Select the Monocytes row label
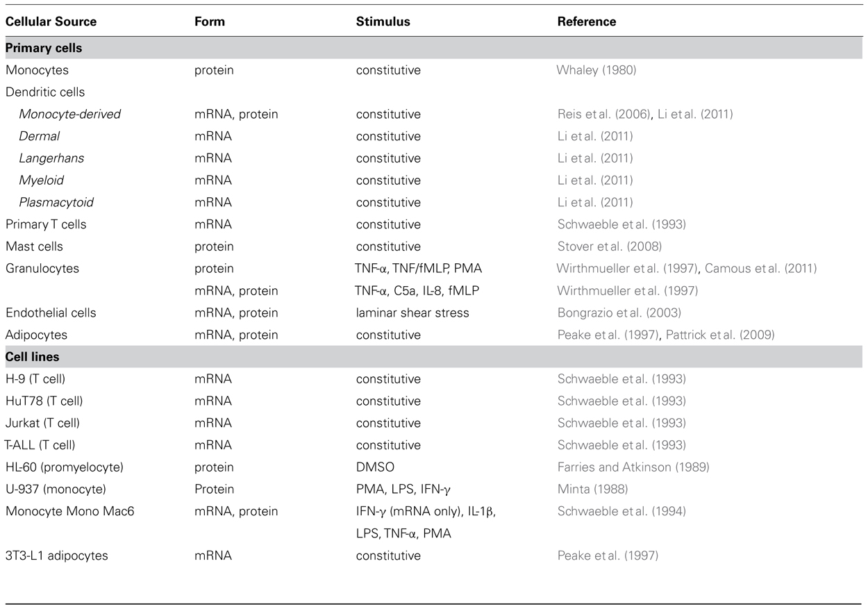868x609 pixels. [x=37, y=70]
